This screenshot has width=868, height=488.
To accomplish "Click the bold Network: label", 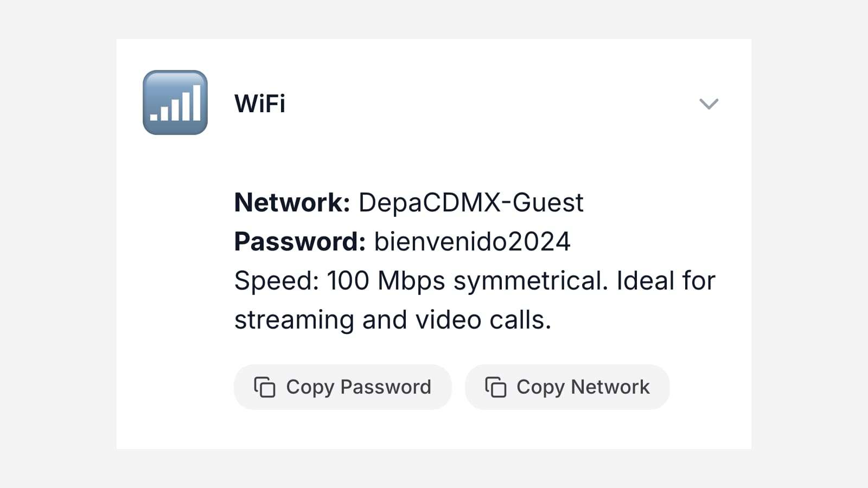I will (x=292, y=203).
